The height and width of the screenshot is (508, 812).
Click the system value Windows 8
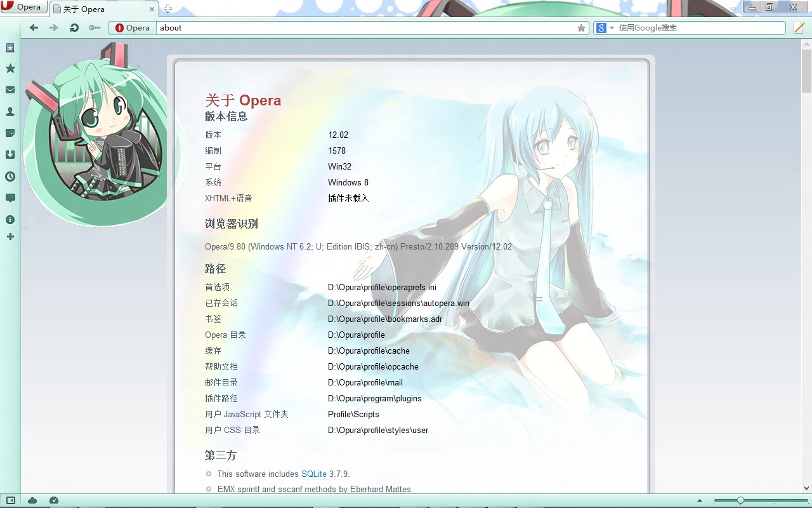point(348,182)
